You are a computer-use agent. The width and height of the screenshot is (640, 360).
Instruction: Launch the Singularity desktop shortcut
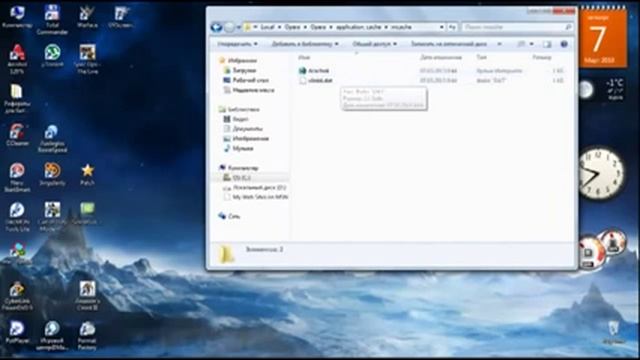52,174
